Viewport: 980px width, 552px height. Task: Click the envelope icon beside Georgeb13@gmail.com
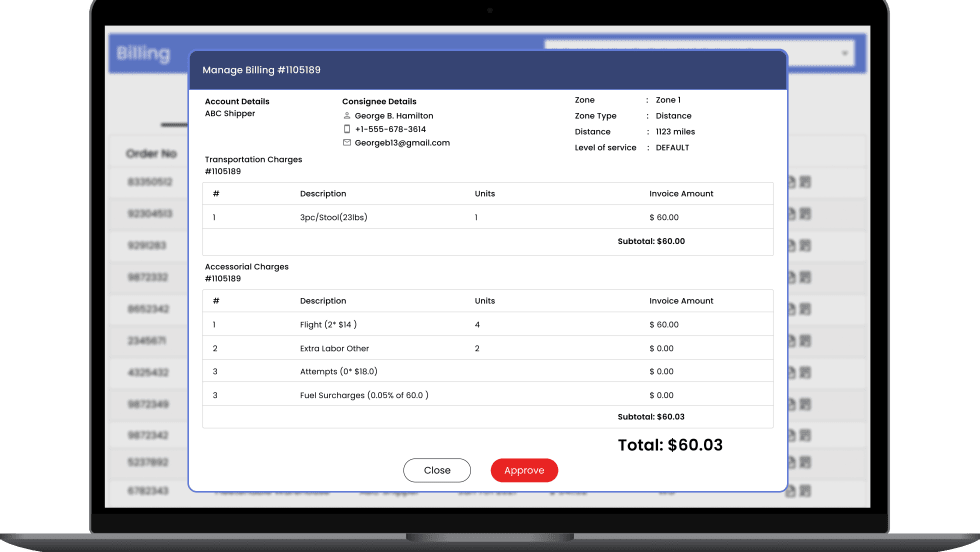[x=347, y=143]
